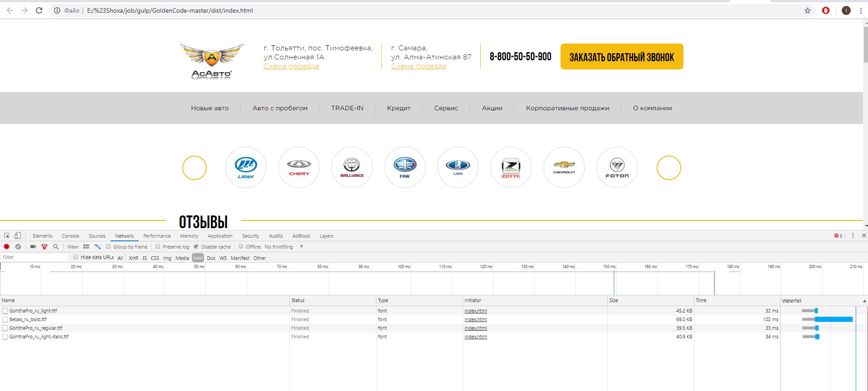
Task: Click the browser back arrow
Action: click(10, 10)
